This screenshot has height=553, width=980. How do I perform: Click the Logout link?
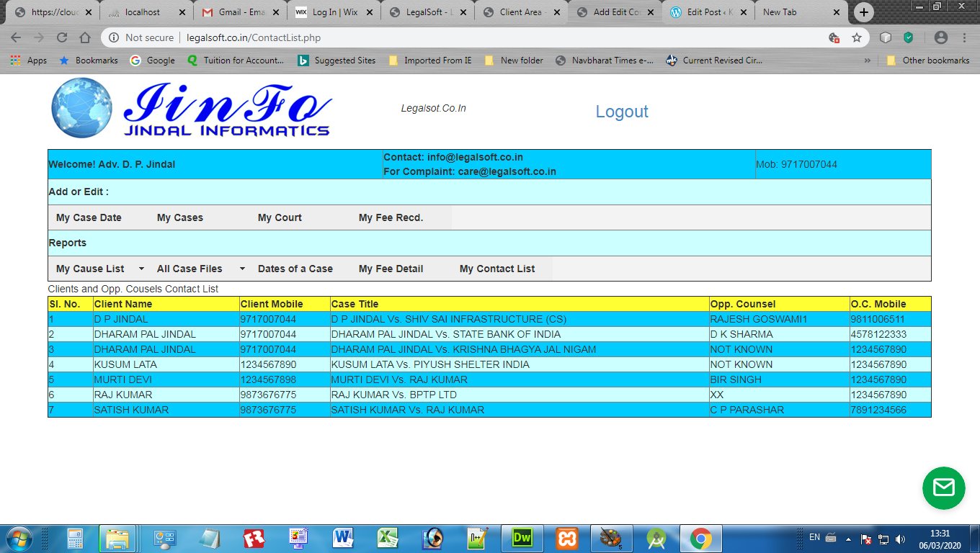(x=621, y=112)
